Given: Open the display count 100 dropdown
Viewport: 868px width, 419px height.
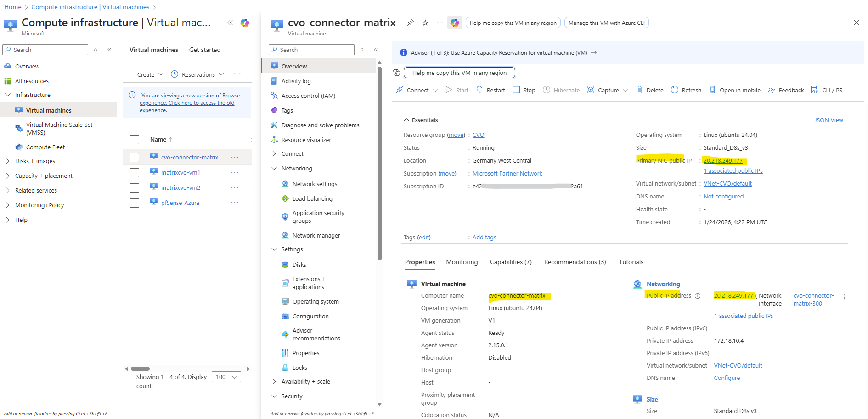Looking at the screenshot, I should (226, 377).
